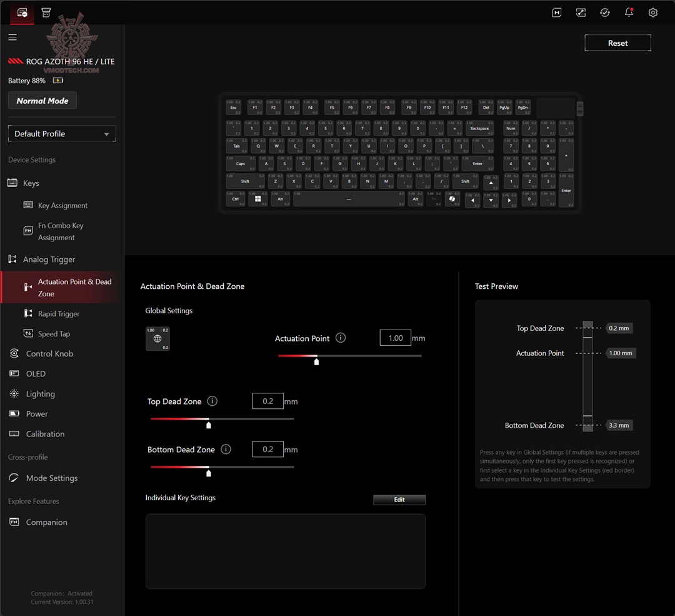Viewport: 675px width, 616px height.
Task: Open the hamburger menu
Action: [12, 38]
